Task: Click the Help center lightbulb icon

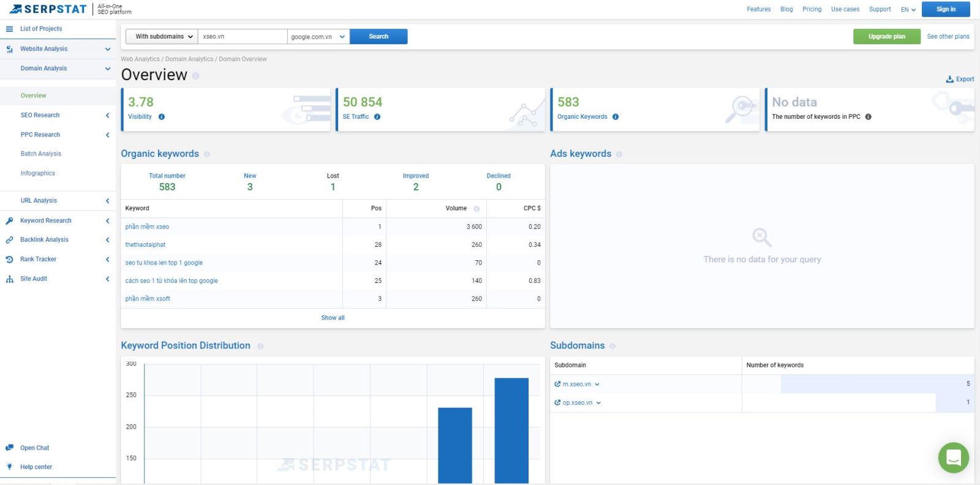Action: click(9, 467)
